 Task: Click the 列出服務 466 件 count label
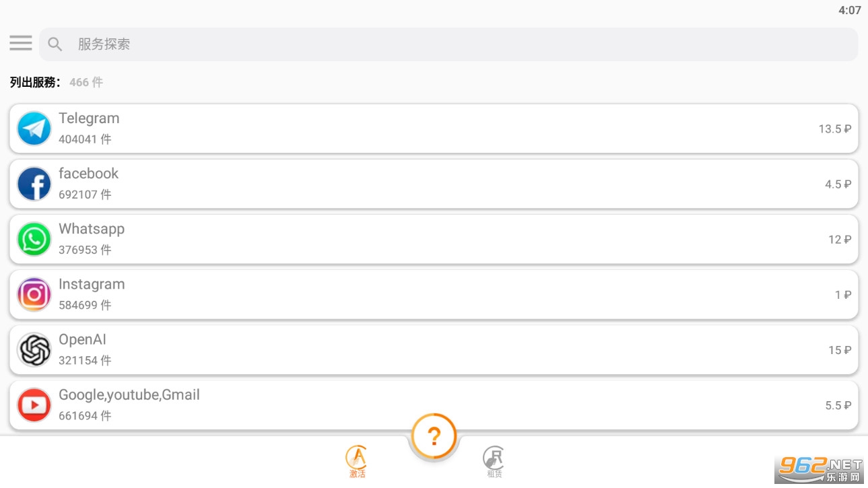coord(57,82)
